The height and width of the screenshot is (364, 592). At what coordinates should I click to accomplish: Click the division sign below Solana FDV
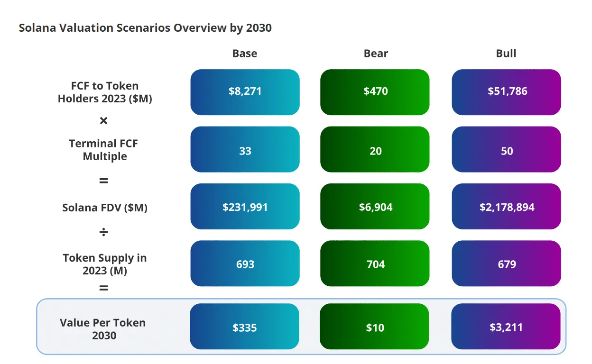click(103, 232)
